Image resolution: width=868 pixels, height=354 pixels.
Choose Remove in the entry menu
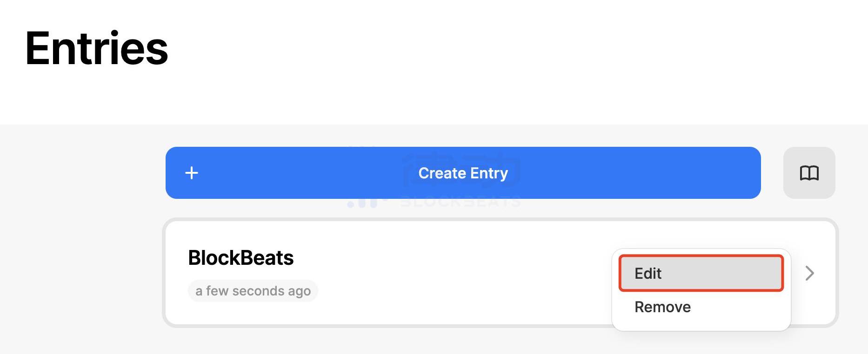pyautogui.click(x=662, y=307)
